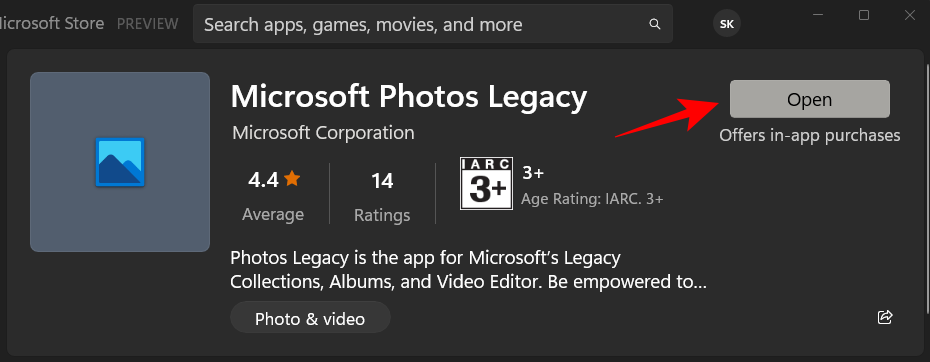Click the IARC 3+ rating badge

click(x=486, y=184)
